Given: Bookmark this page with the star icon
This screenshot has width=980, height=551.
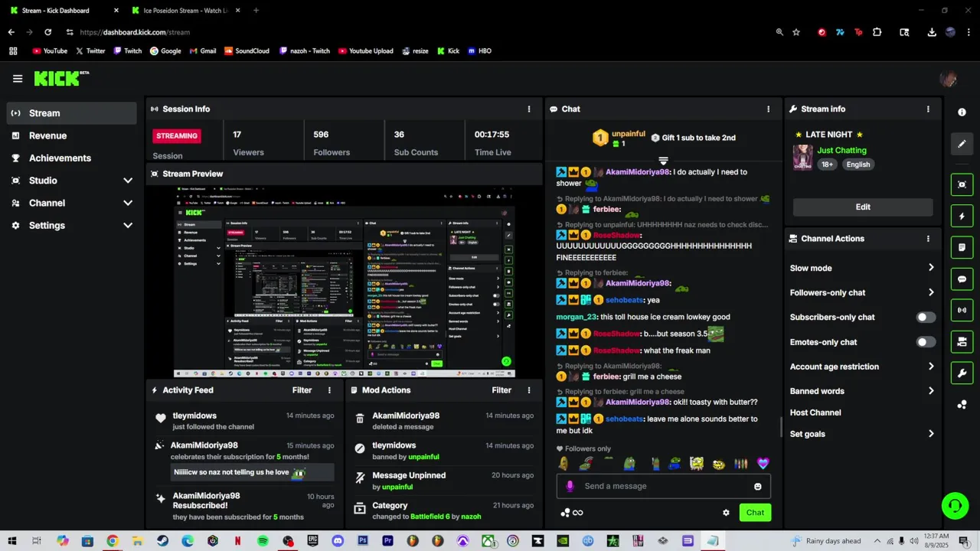Looking at the screenshot, I should pos(796,32).
